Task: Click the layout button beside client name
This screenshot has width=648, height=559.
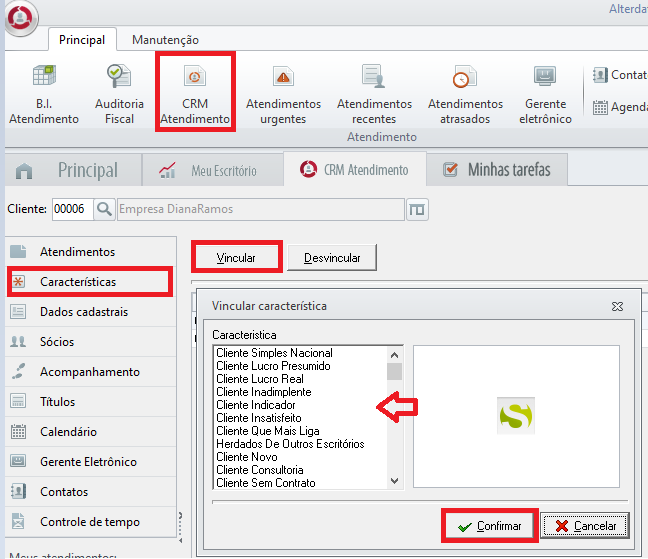Action: 417,209
